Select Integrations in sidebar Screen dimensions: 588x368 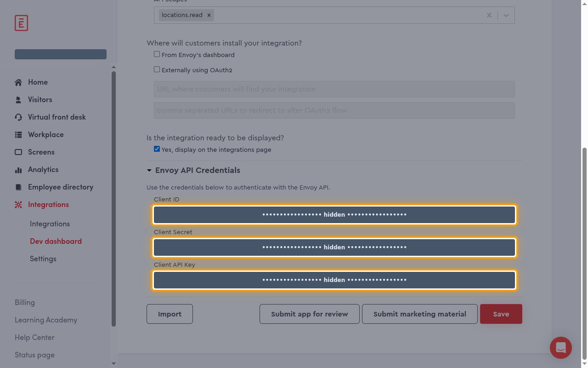click(48, 205)
